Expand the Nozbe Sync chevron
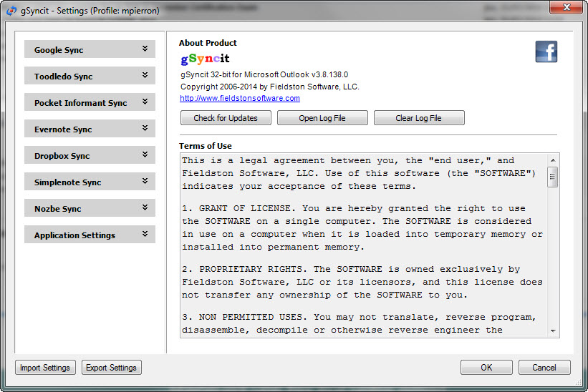This screenshot has width=588, height=392. tap(145, 207)
